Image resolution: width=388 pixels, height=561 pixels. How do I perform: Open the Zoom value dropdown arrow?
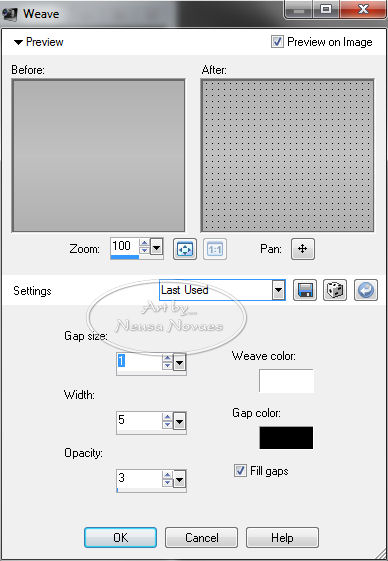[x=156, y=247]
